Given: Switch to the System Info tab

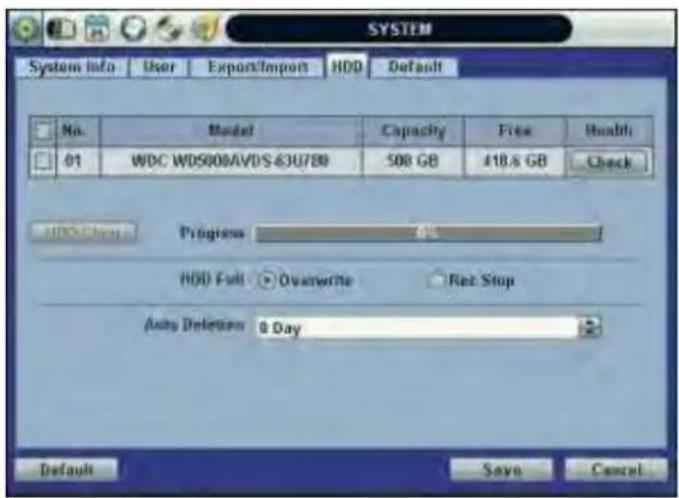Looking at the screenshot, I should (x=71, y=67).
